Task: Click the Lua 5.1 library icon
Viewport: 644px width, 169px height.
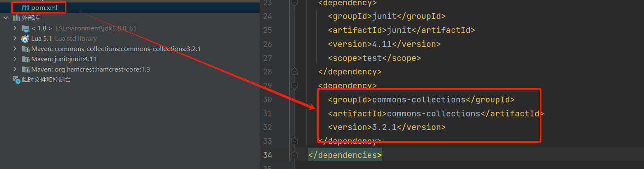Action: pos(25,39)
